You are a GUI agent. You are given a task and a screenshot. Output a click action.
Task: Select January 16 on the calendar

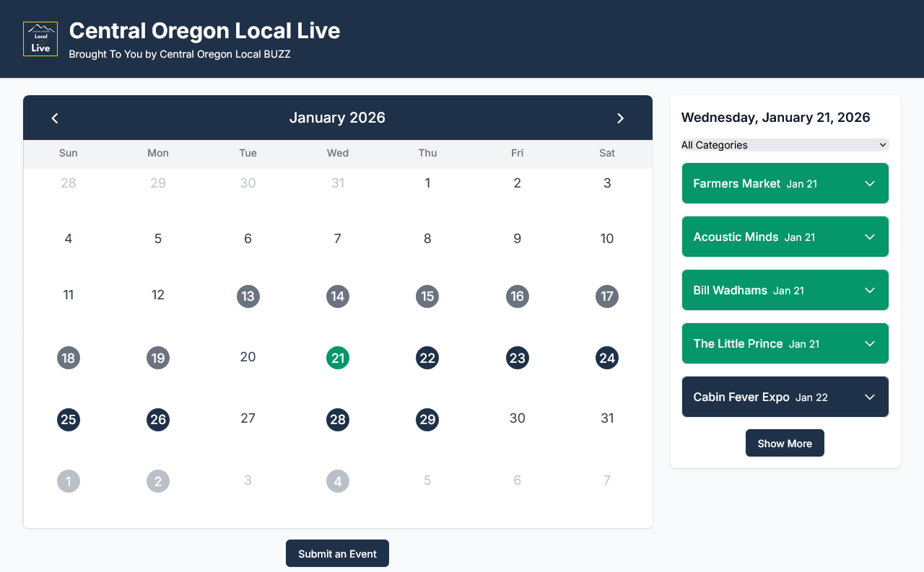[518, 296]
